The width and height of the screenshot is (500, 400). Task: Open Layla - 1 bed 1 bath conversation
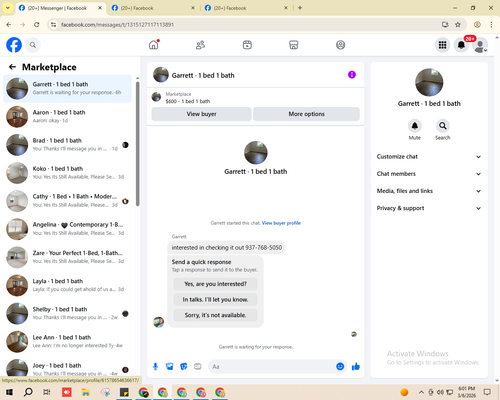68,285
